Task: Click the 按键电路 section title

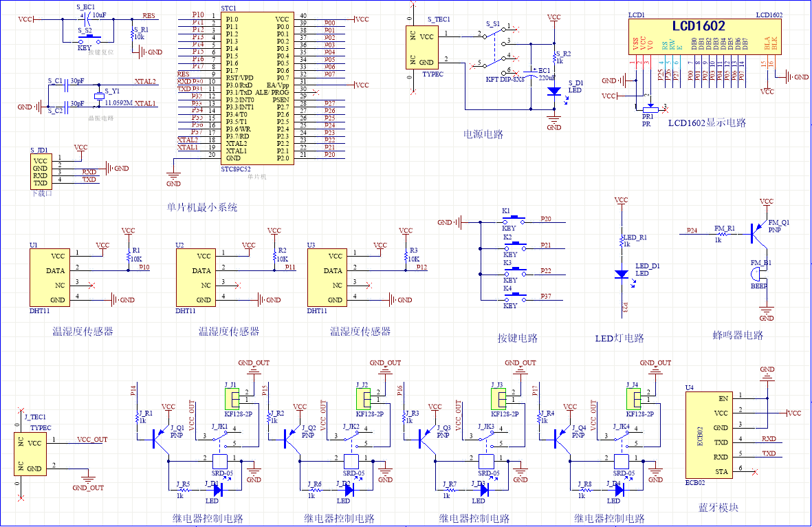Action: coord(517,338)
